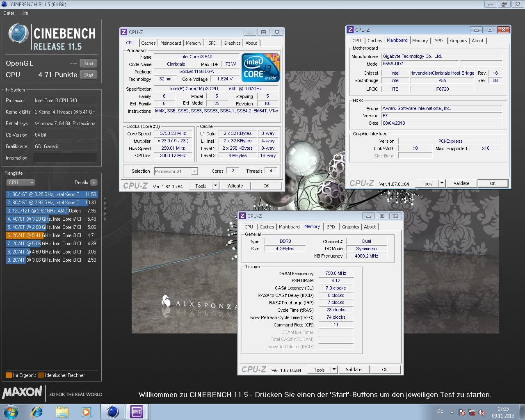Image resolution: width=525 pixels, height=420 pixels.
Task: Click OK in Memory window
Action: pyautogui.click(x=385, y=370)
